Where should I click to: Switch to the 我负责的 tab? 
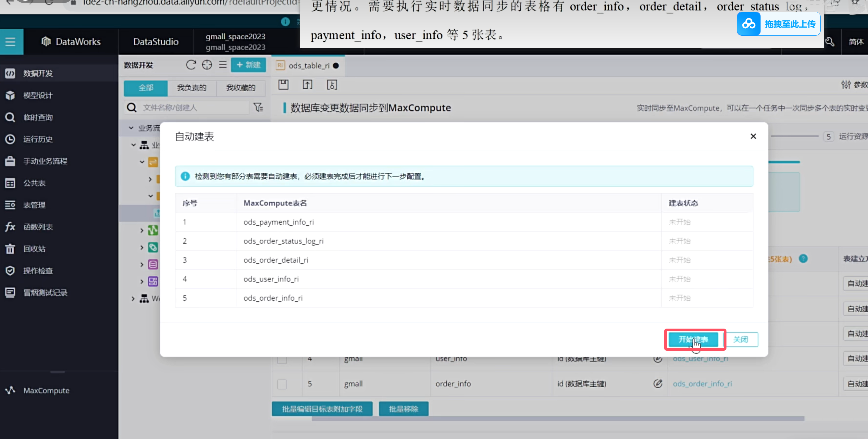click(x=192, y=88)
